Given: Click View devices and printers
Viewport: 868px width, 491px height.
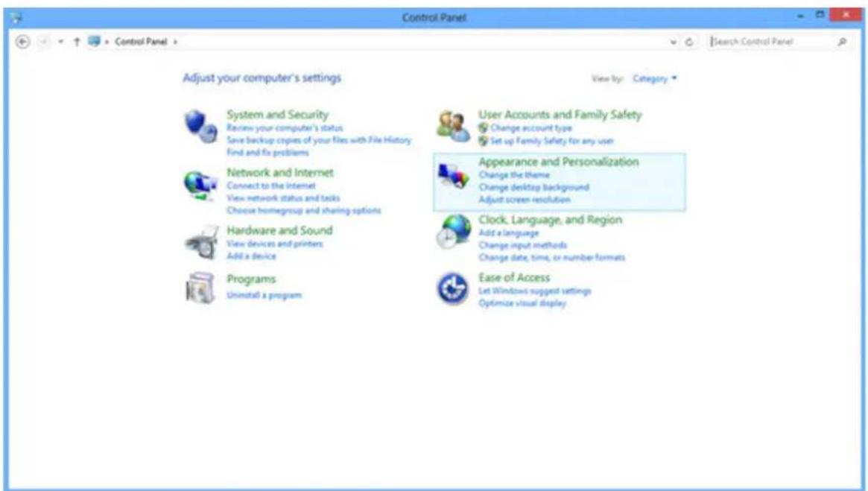Looking at the screenshot, I should (x=275, y=244).
